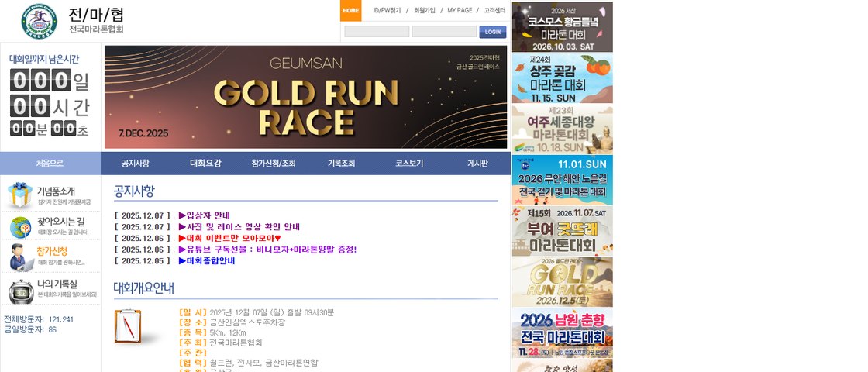Click the GOLD RUN RACE main banner
Screen dimensions: 868x372
click(305, 97)
